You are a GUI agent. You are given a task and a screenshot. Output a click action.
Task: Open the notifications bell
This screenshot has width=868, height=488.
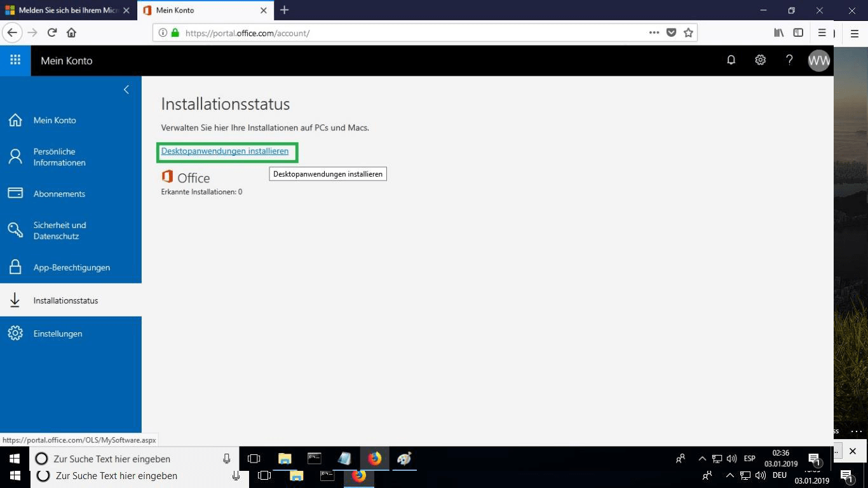click(731, 60)
